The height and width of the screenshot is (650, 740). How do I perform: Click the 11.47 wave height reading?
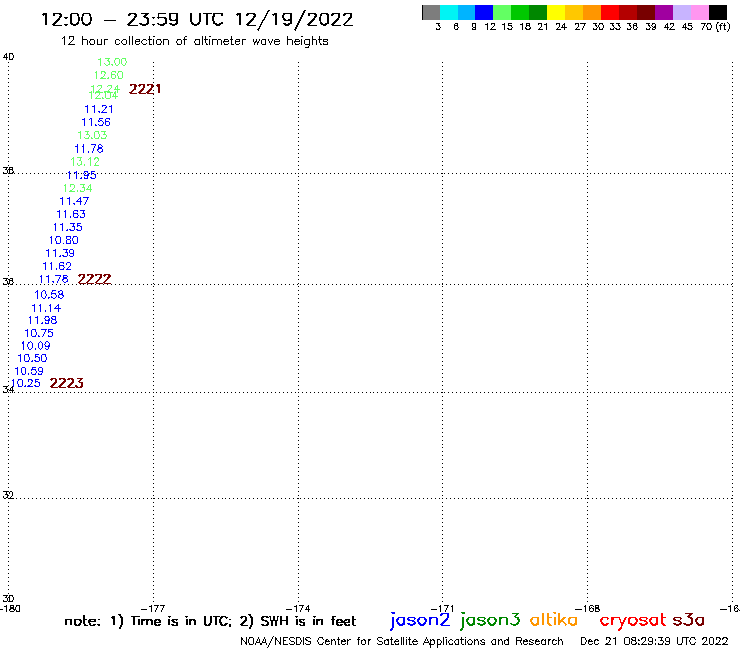click(x=74, y=201)
